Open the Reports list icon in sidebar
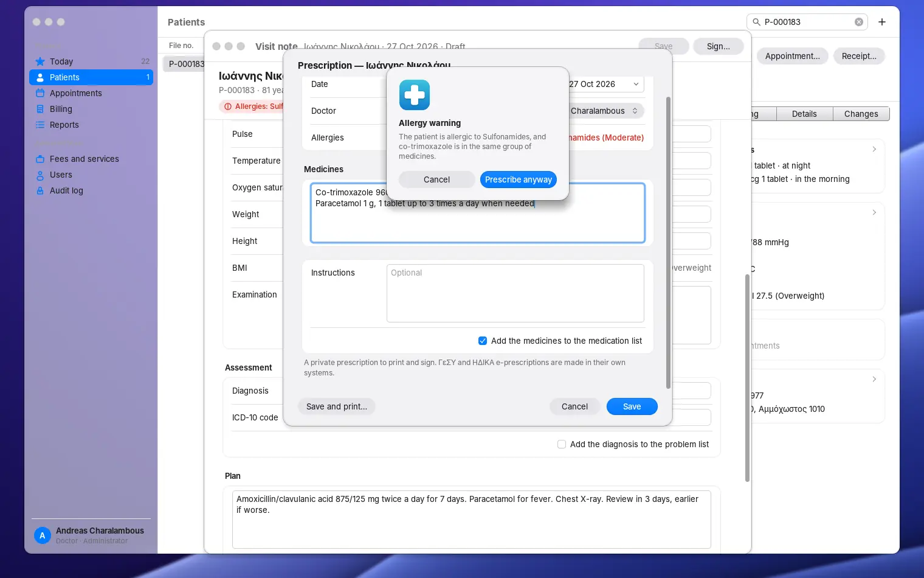Image resolution: width=924 pixels, height=578 pixels. point(40,125)
